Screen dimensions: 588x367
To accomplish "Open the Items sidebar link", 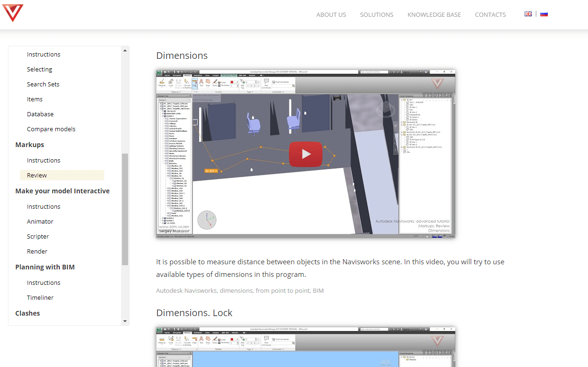I will [35, 99].
